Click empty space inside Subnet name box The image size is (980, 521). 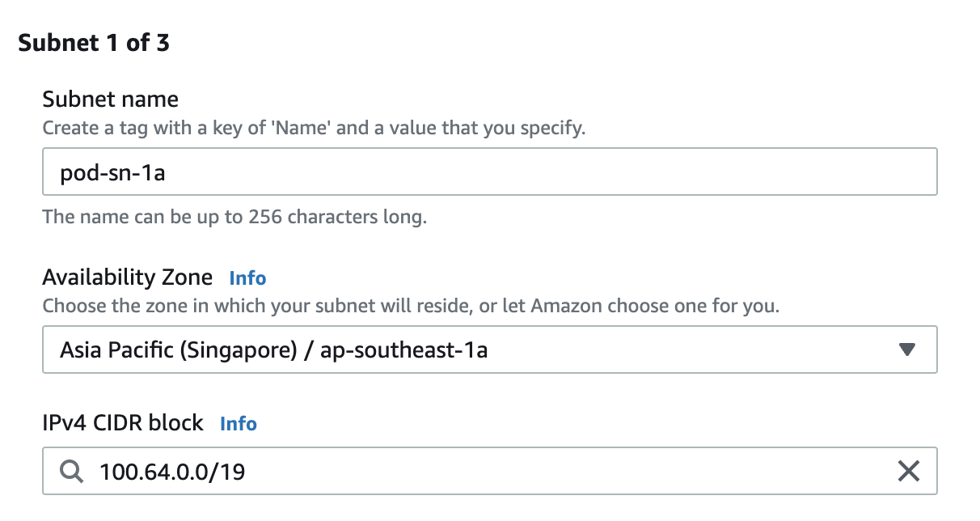[566, 172]
